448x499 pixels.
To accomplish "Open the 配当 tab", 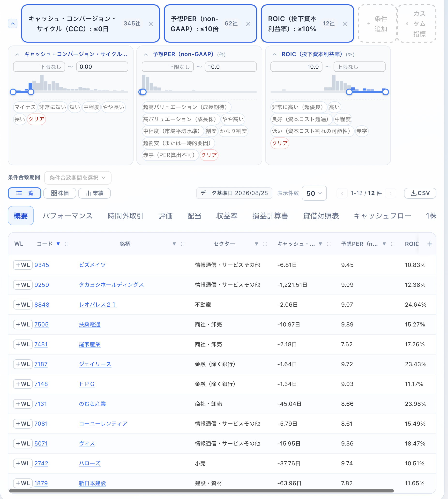I will (194, 216).
